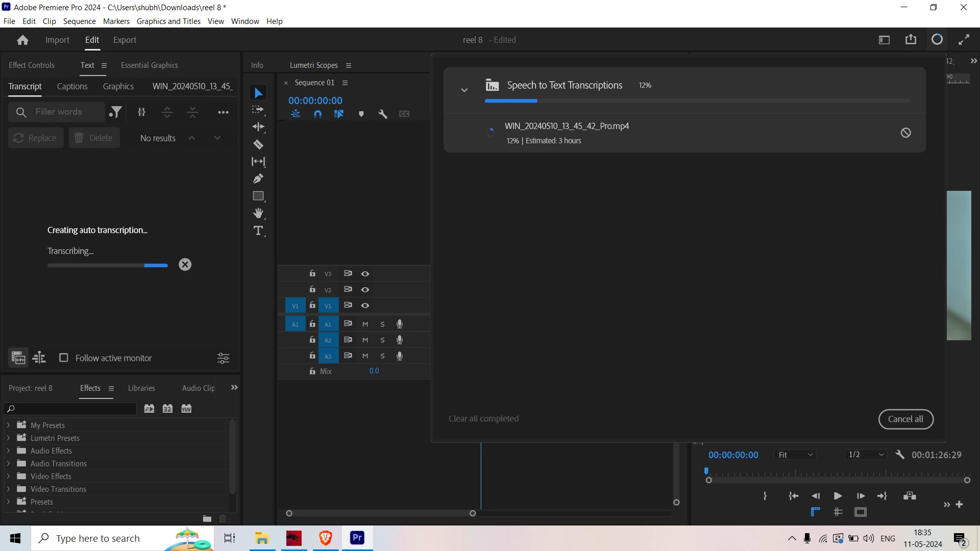Click the Export workspace link
Image resolution: width=980 pixels, height=551 pixels.
pos(125,40)
